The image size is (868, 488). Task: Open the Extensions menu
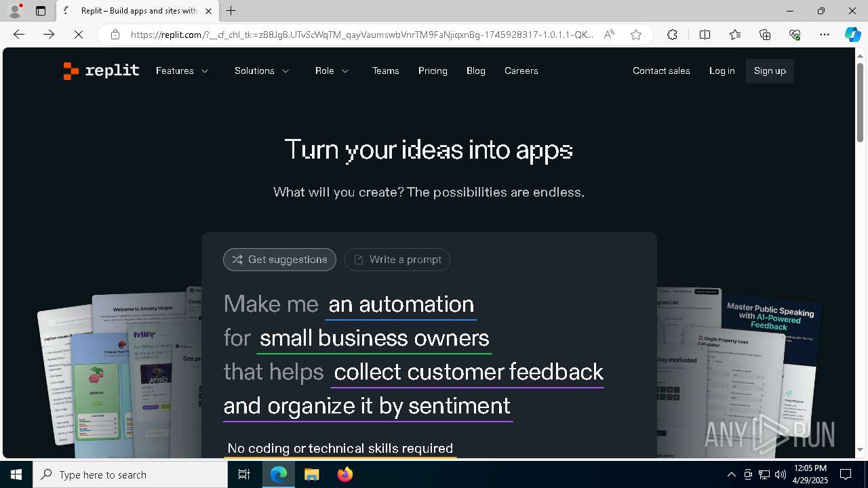[672, 35]
